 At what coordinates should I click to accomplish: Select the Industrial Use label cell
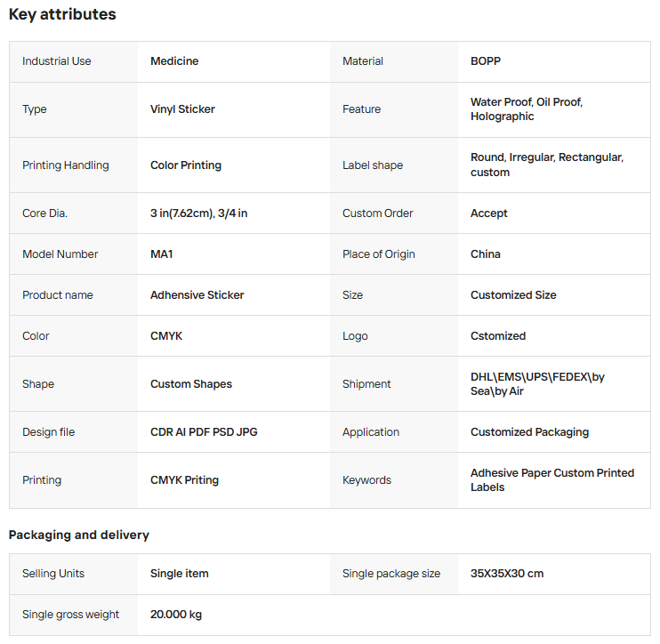57,61
